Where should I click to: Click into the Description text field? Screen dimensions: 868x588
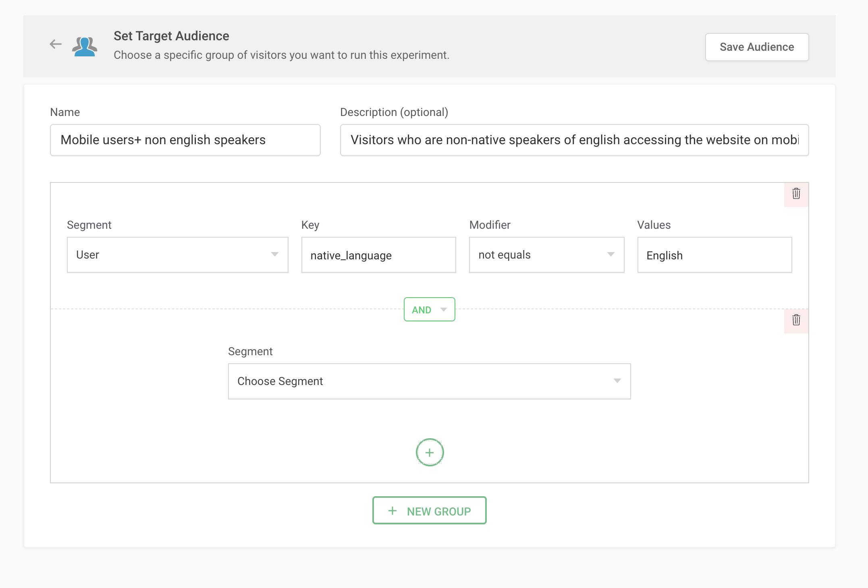tap(574, 140)
